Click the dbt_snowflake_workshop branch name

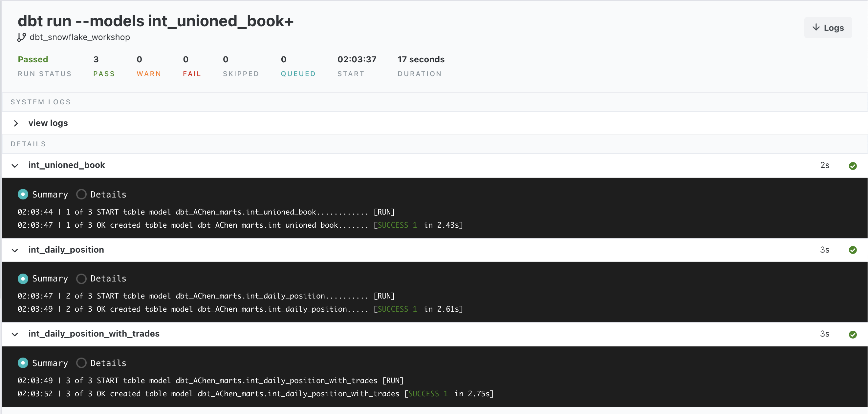click(x=79, y=37)
